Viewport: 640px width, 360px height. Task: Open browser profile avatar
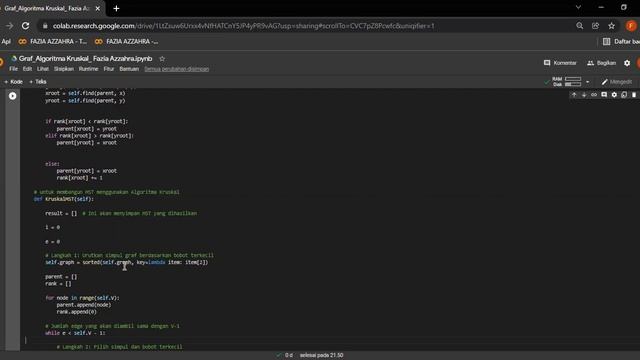631,26
